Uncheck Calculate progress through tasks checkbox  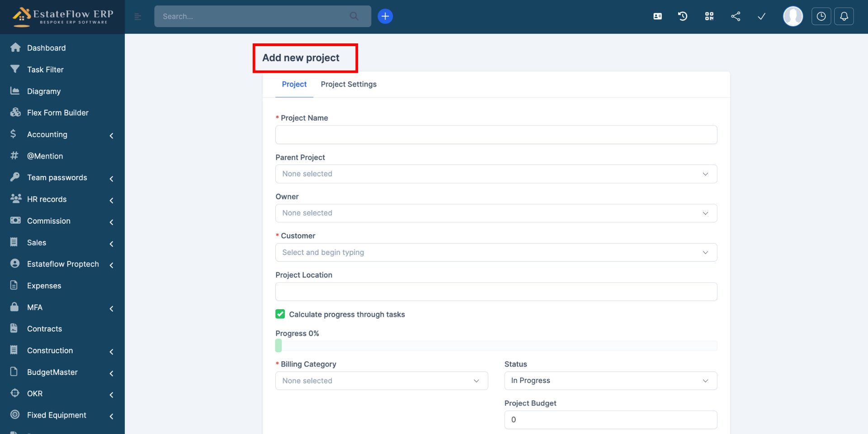click(x=280, y=314)
